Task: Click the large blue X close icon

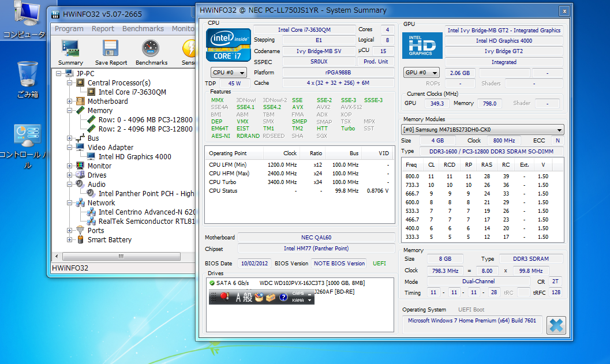Action: (556, 325)
